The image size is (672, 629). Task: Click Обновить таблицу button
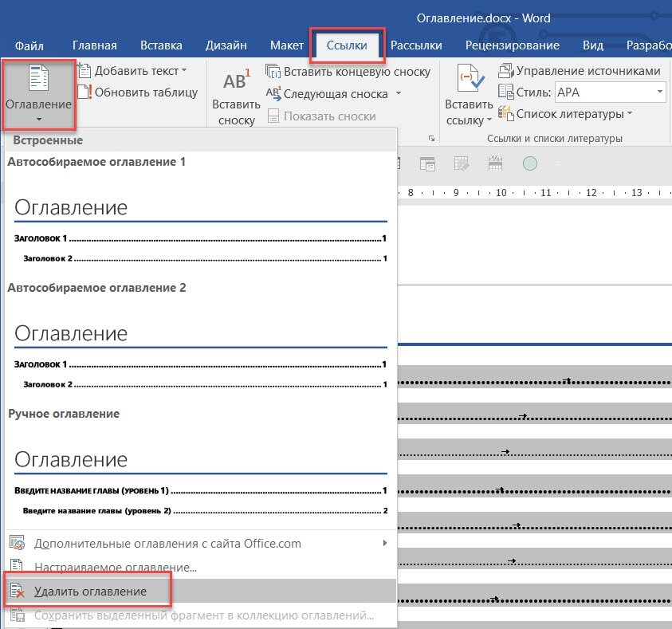click(138, 92)
